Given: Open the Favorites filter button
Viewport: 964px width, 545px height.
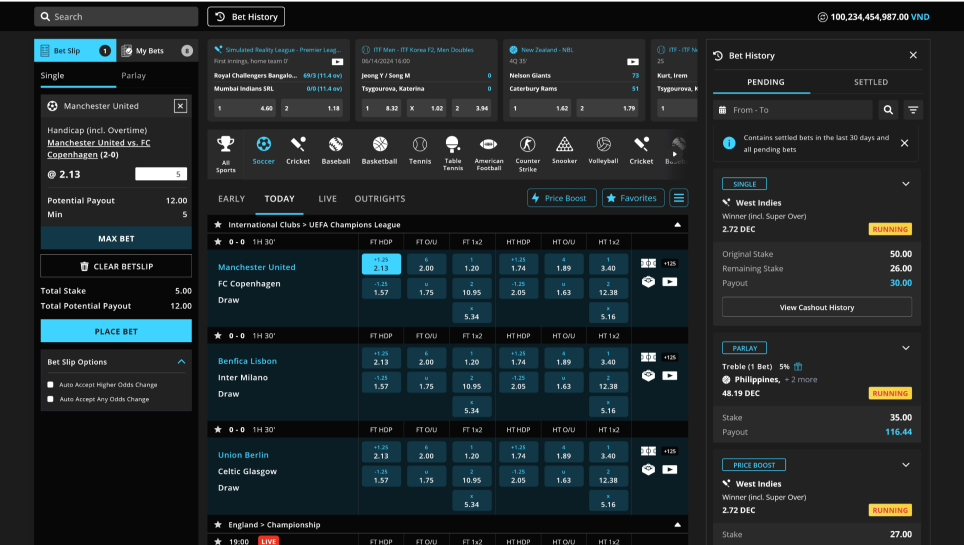Looking at the screenshot, I should [633, 198].
